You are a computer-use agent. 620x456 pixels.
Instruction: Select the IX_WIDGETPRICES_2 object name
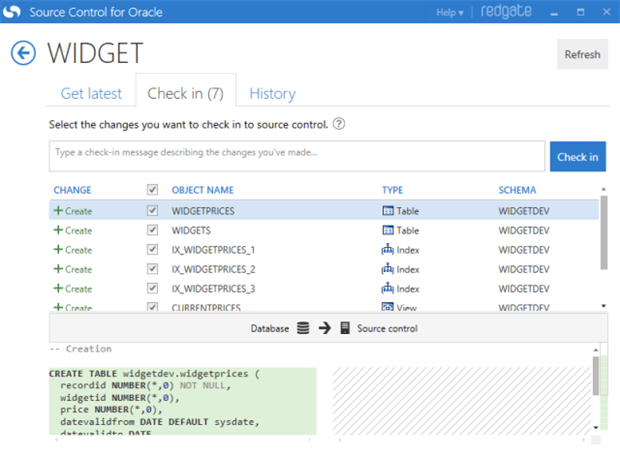click(213, 269)
